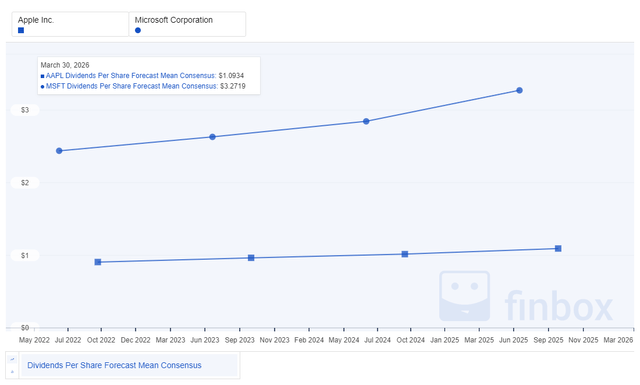Click the Jan 2025 x-axis label

tap(444, 340)
